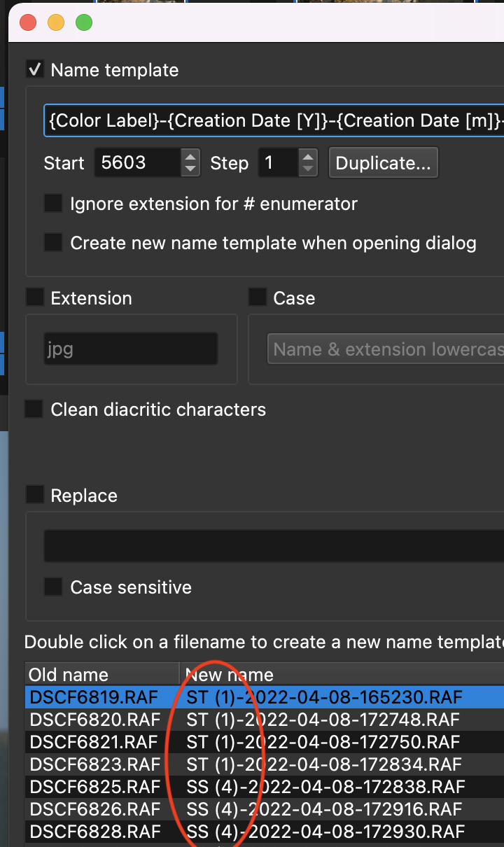Decrease the Start value with down arrow
Viewport: 504px width, 847px height.
190,169
